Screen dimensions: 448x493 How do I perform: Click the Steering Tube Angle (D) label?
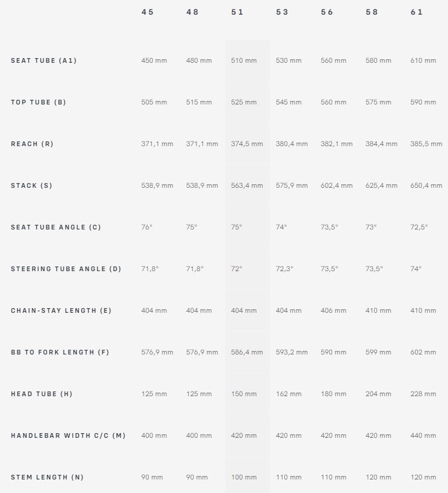[66, 269]
